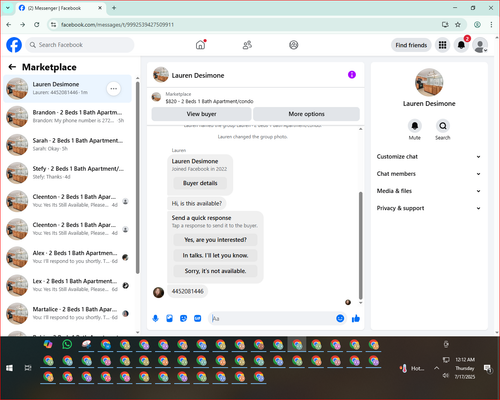Viewport: 500px width, 400px height.
Task: Open Task View on the taskbar
Action: click(28, 368)
